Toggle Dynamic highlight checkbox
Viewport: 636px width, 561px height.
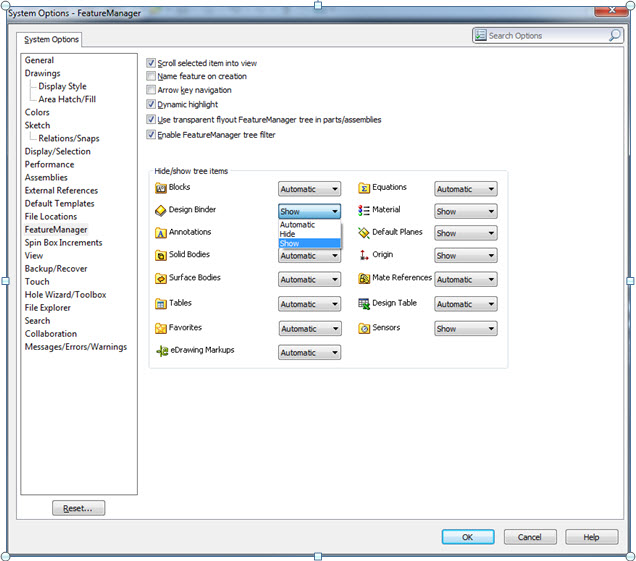[151, 104]
